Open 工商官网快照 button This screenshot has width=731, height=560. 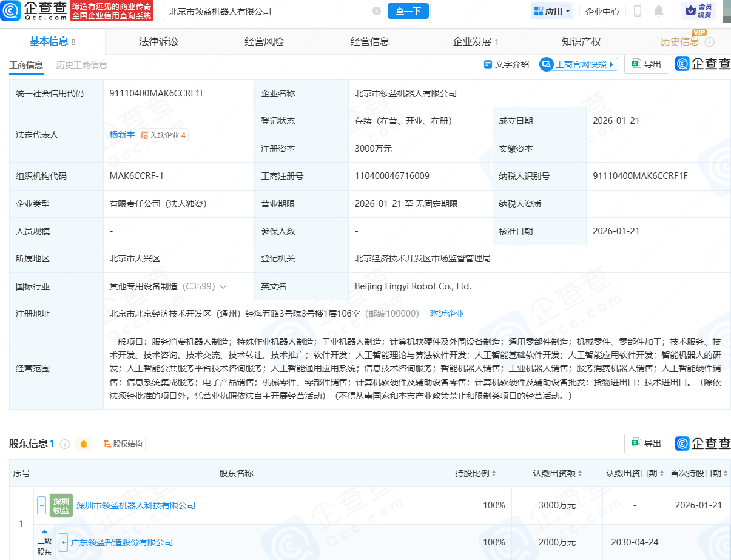pos(579,64)
